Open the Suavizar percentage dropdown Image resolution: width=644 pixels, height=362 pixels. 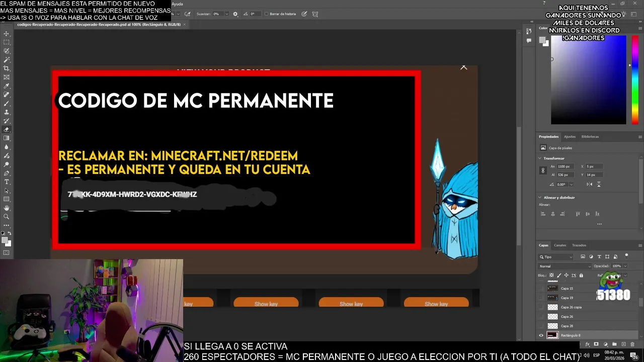pos(226,14)
